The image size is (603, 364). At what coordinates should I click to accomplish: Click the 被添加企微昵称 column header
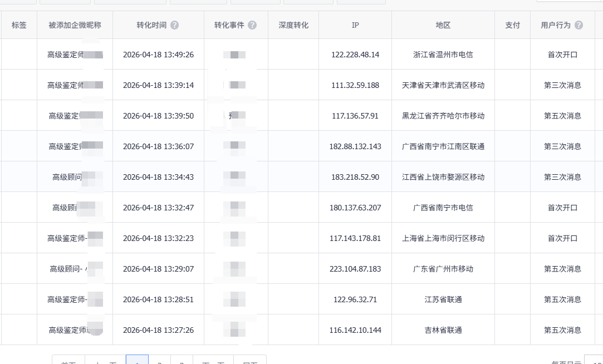(75, 25)
